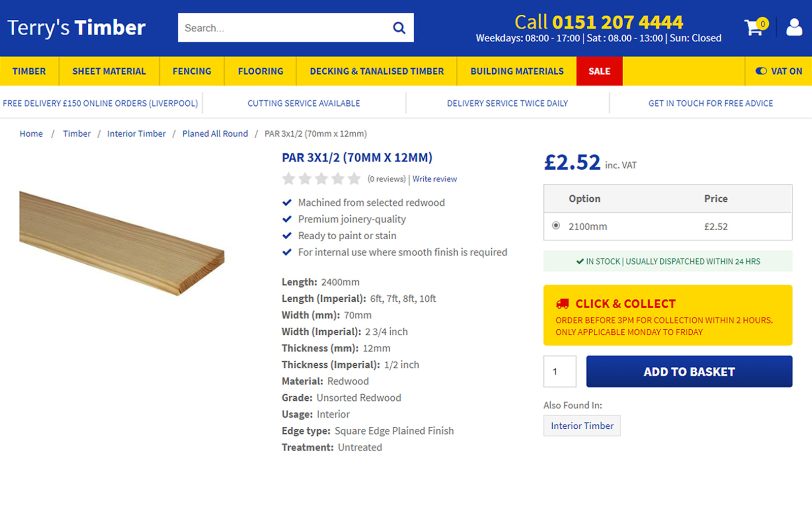The image size is (812, 508).
Task: Click the Add to Basket button
Action: pos(689,371)
